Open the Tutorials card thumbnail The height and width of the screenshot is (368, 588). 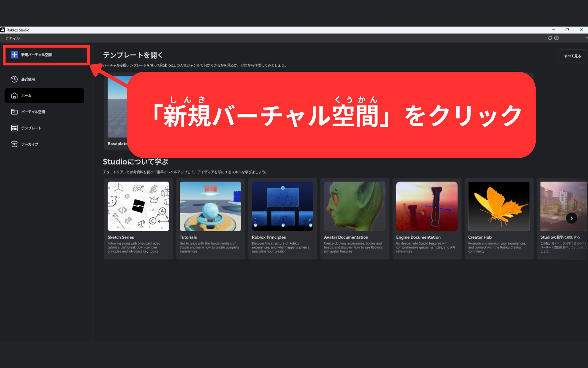tap(210, 206)
